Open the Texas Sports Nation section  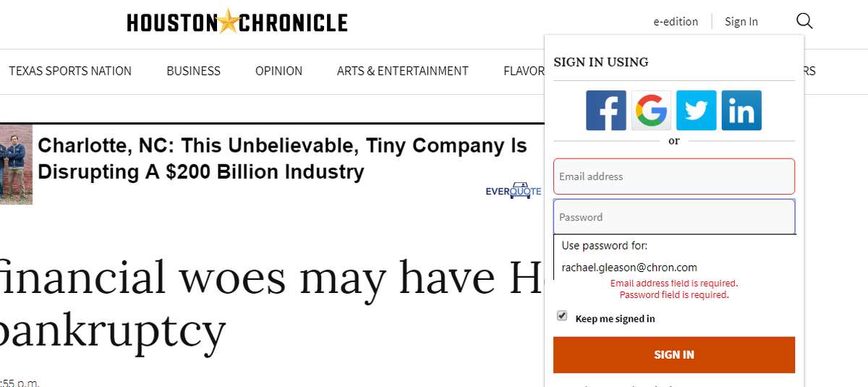coord(70,71)
